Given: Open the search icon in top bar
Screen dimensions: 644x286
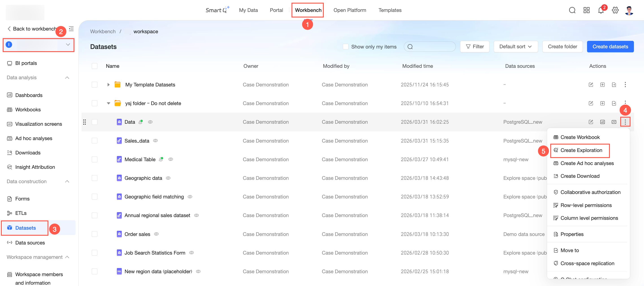Looking at the screenshot, I should 572,10.
